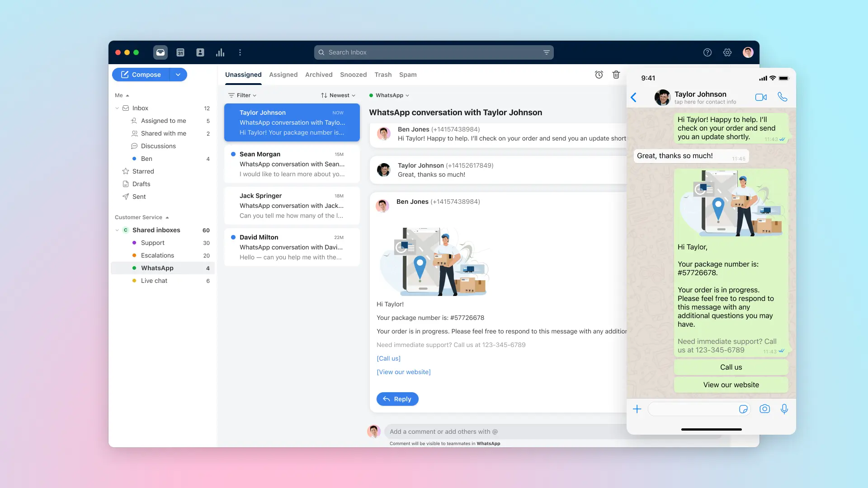This screenshot has height=488, width=868.
Task: Collapse the Inbox folder tree
Action: click(117, 108)
